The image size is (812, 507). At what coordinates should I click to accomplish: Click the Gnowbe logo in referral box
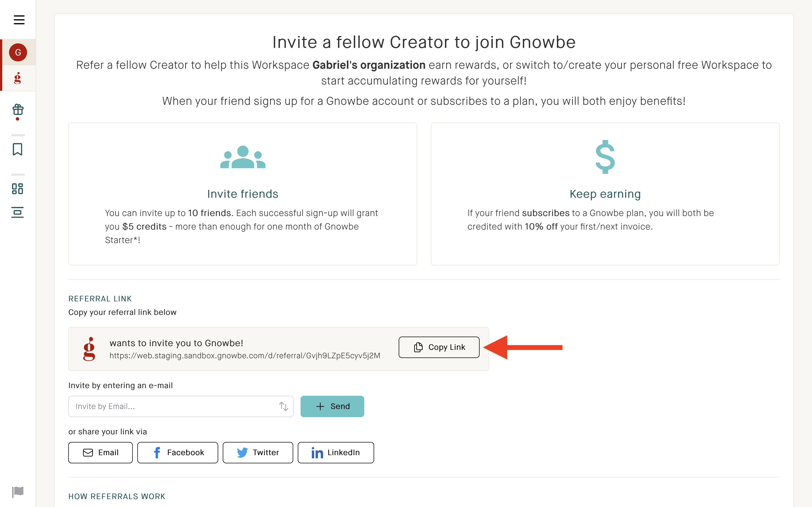(89, 349)
